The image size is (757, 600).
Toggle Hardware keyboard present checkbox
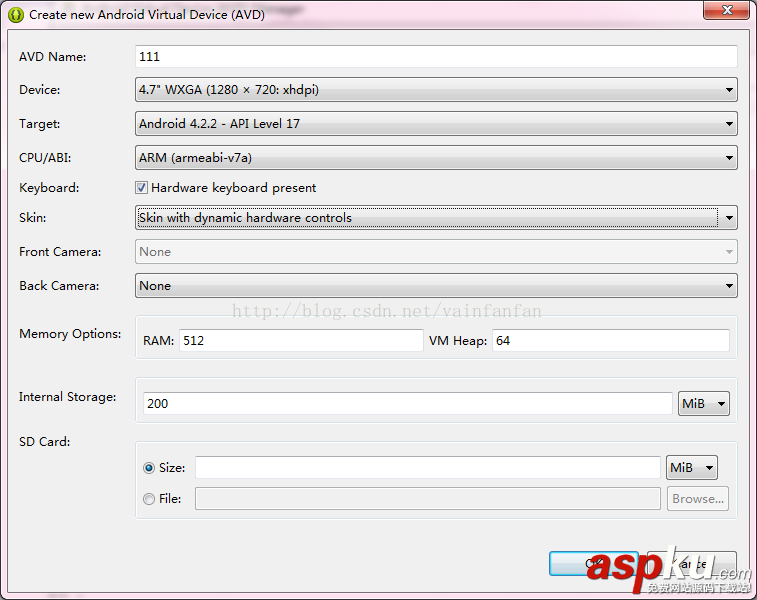pos(141,188)
